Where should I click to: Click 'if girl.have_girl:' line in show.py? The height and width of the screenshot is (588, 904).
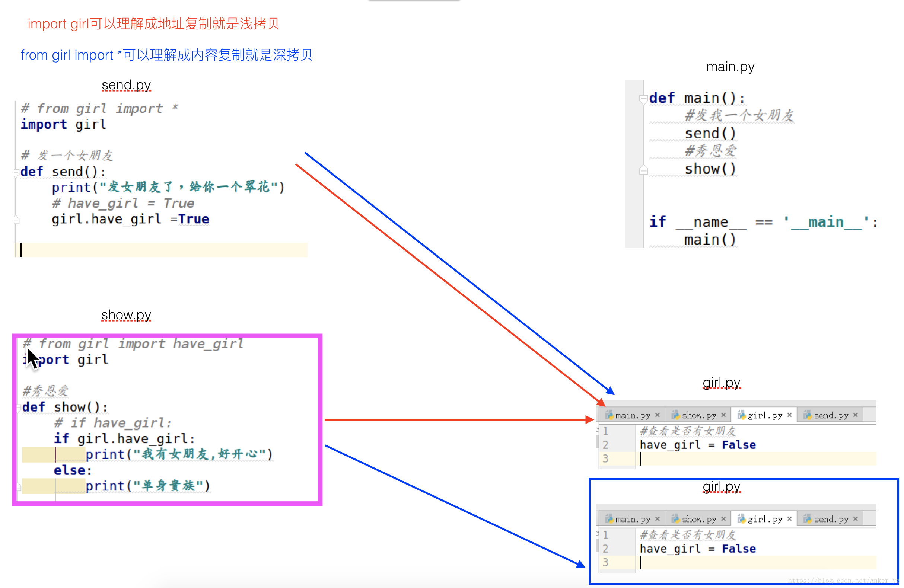point(124,438)
